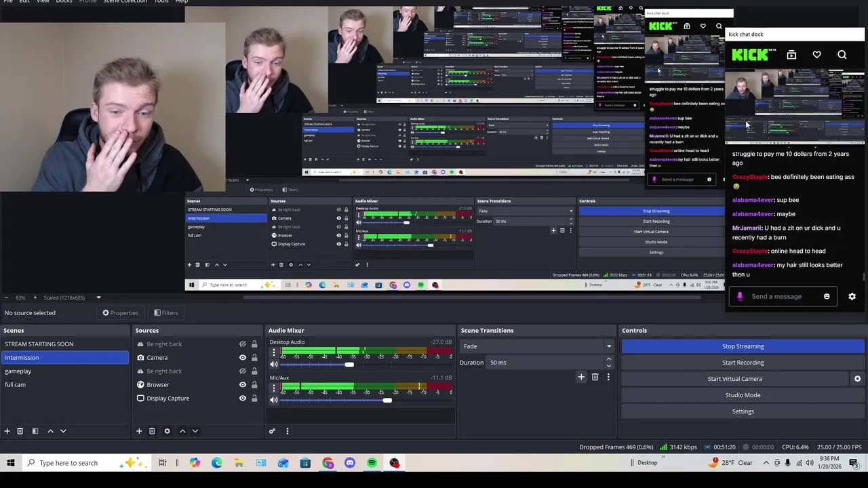
Task: Toggle lock on Camera source
Action: click(x=254, y=358)
